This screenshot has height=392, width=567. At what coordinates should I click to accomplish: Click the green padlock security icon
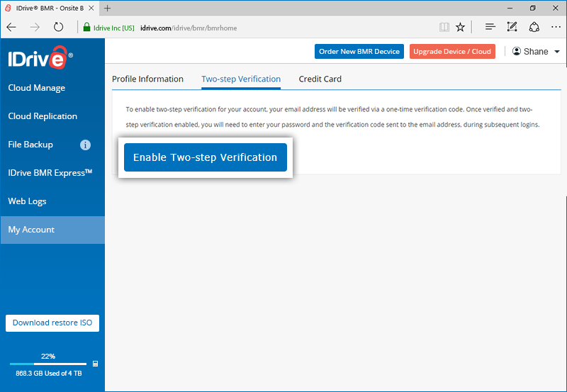point(86,27)
